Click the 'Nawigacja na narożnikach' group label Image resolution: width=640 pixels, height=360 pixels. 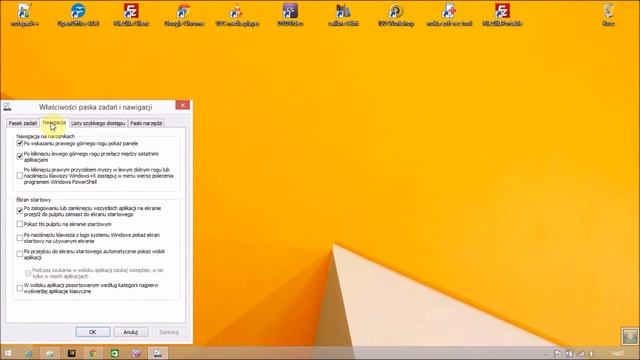pos(45,136)
